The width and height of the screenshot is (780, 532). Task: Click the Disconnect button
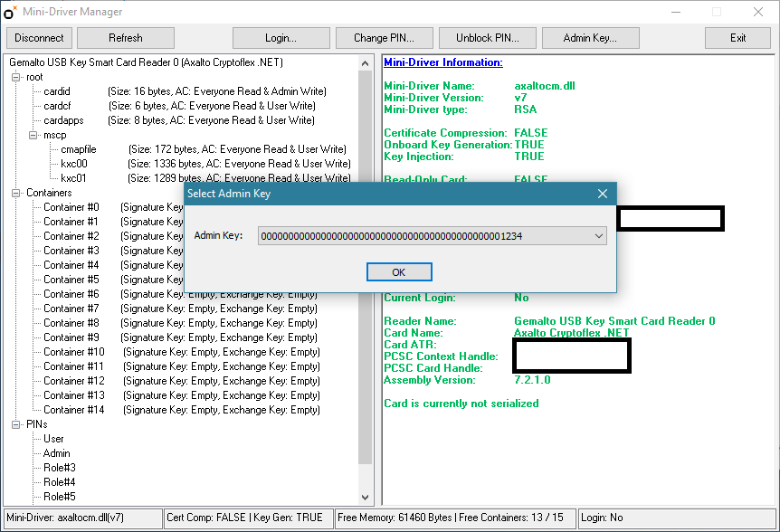39,38
